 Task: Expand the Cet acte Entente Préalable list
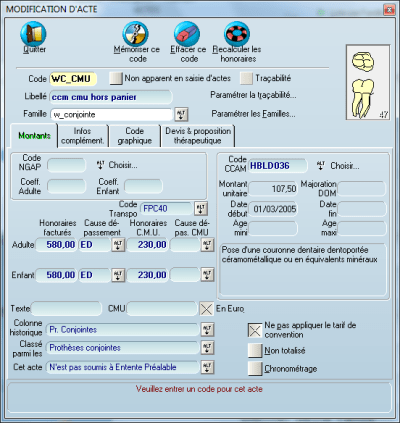(x=207, y=367)
